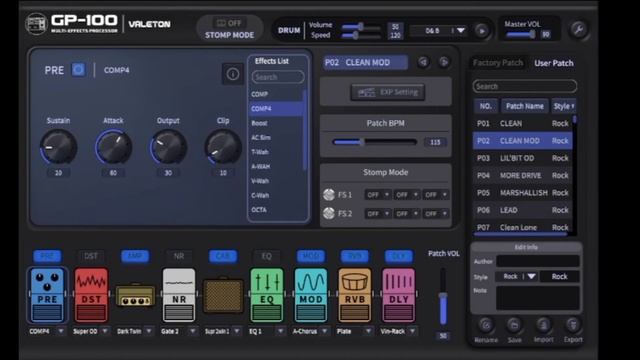Select the CAB module icon
The image size is (640, 360).
223,296
